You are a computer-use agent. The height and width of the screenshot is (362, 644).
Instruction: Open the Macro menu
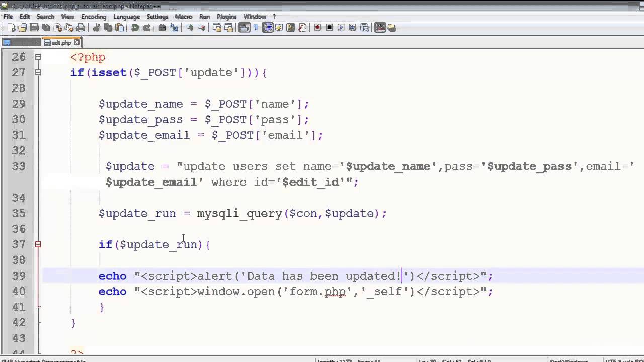click(184, 17)
